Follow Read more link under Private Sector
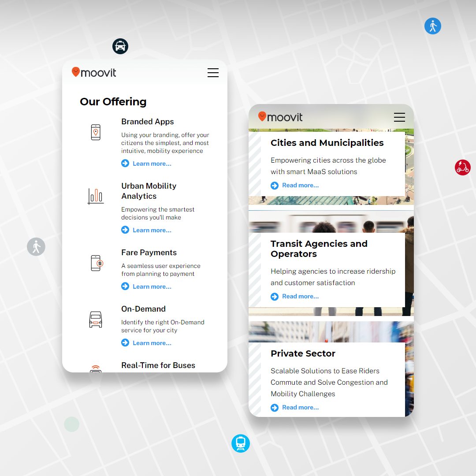This screenshot has width=476, height=476. [301, 407]
